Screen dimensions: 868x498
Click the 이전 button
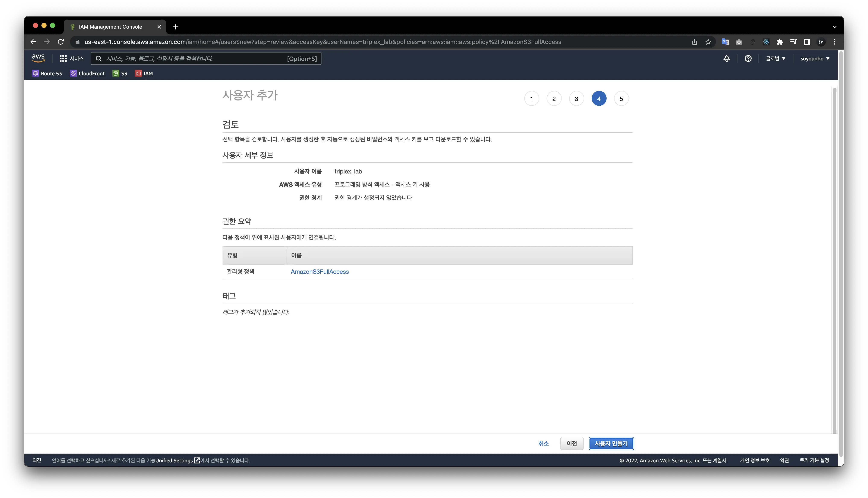572,443
